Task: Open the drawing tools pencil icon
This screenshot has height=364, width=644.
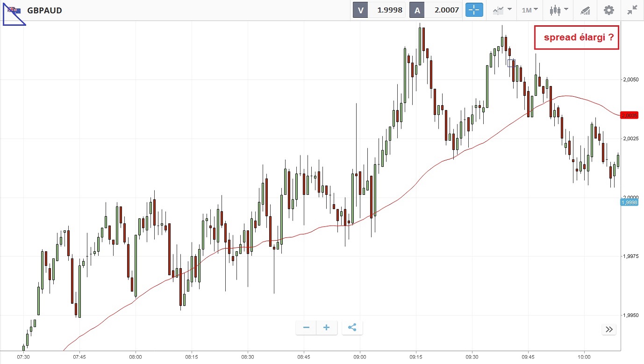Action: click(x=585, y=10)
